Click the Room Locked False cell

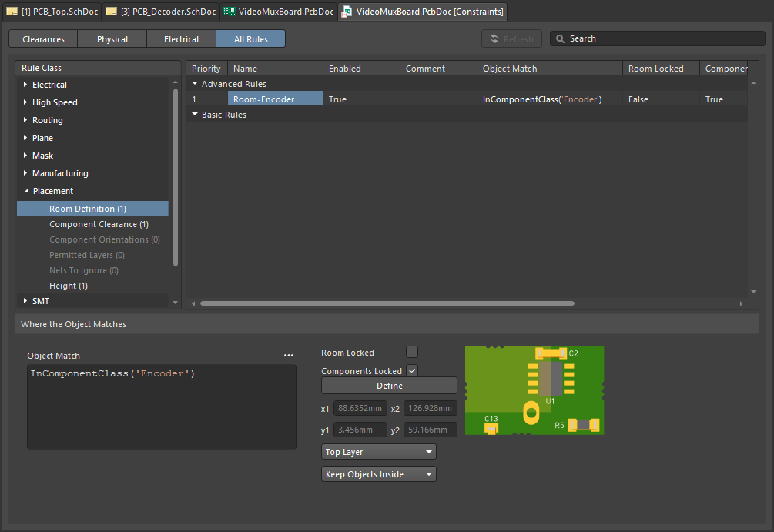tap(661, 99)
